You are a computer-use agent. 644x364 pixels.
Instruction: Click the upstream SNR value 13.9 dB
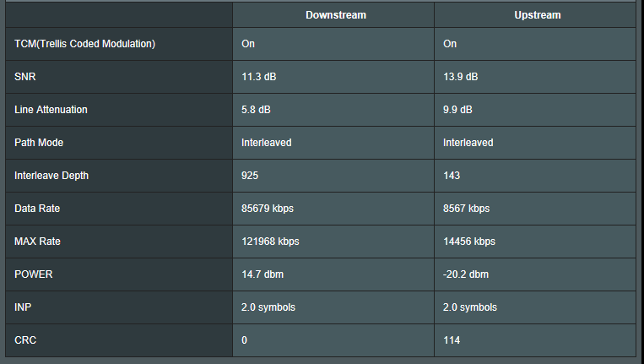point(461,77)
